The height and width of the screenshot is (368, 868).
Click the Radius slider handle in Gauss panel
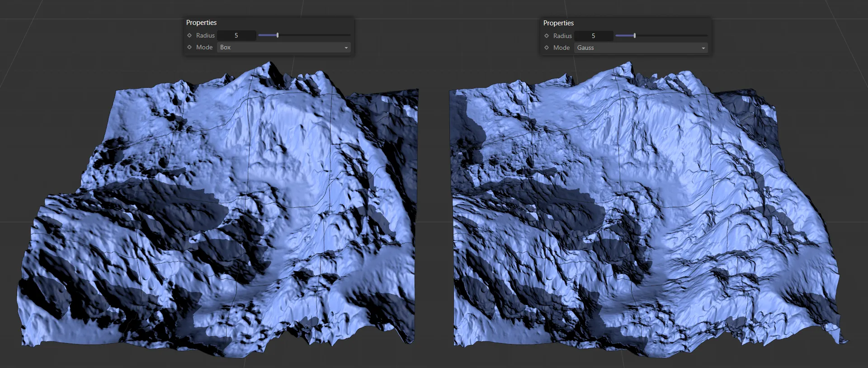[x=635, y=36]
